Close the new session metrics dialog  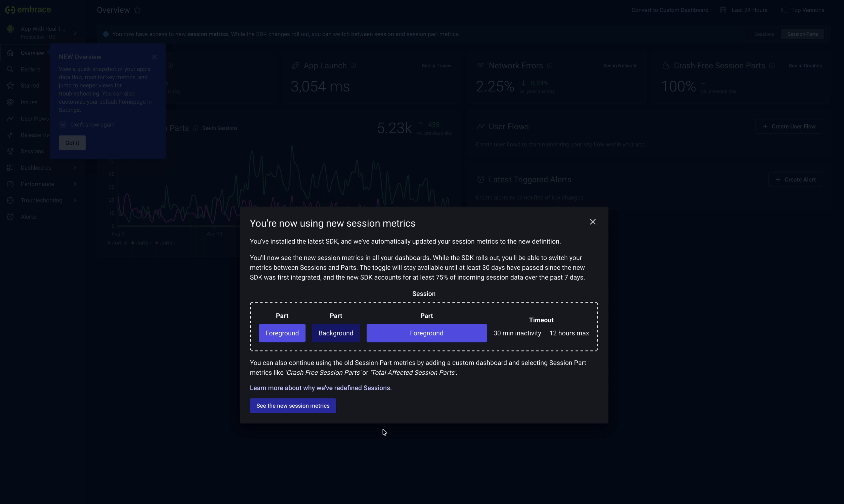tap(593, 222)
